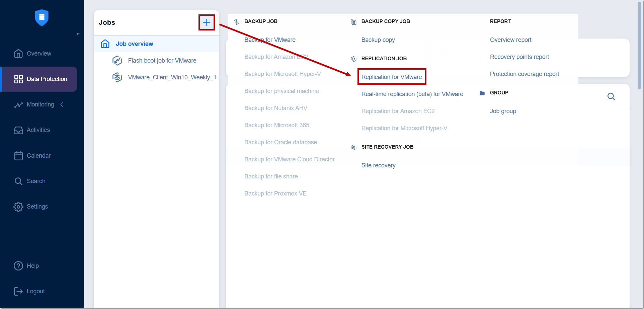Click the search magnifier icon at right
The height and width of the screenshot is (309, 644).
point(611,96)
